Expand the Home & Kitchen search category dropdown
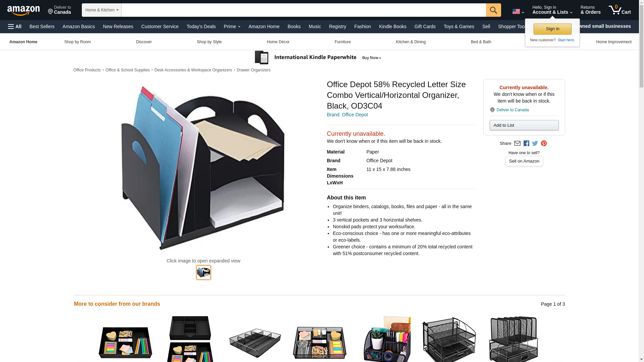Image resolution: width=644 pixels, height=362 pixels. (102, 10)
